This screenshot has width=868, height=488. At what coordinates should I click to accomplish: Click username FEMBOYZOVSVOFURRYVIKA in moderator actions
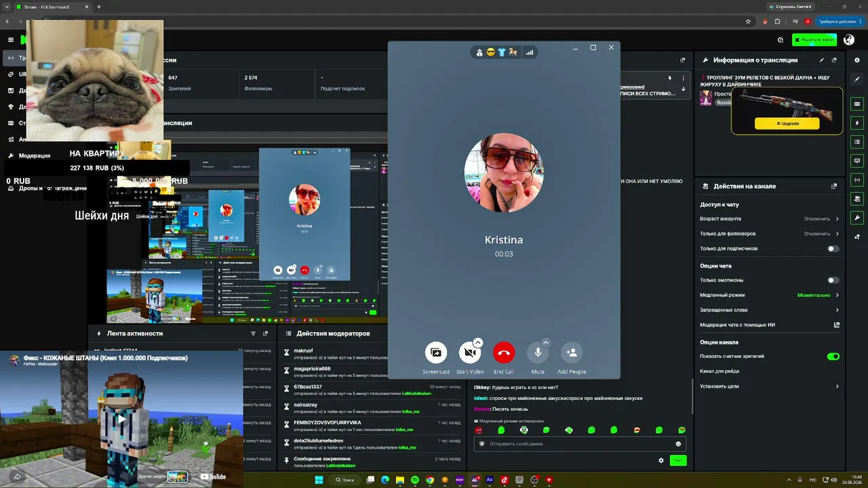tap(328, 422)
